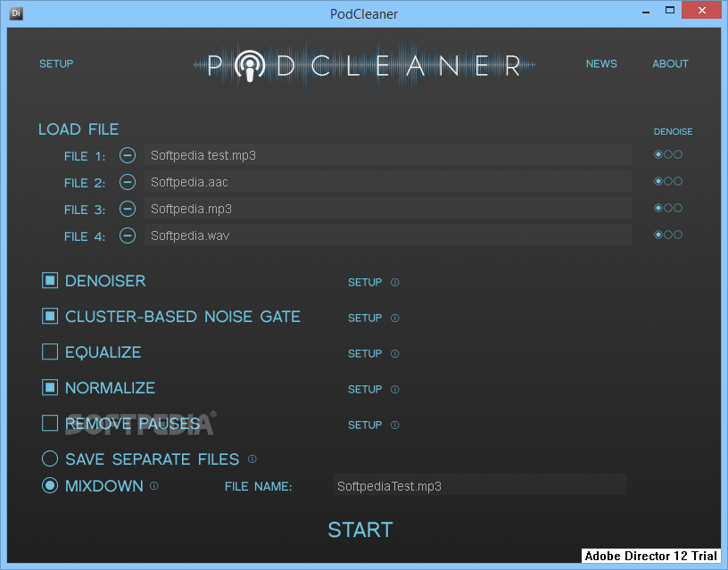Click the LOAD FILE heading

coord(79,129)
